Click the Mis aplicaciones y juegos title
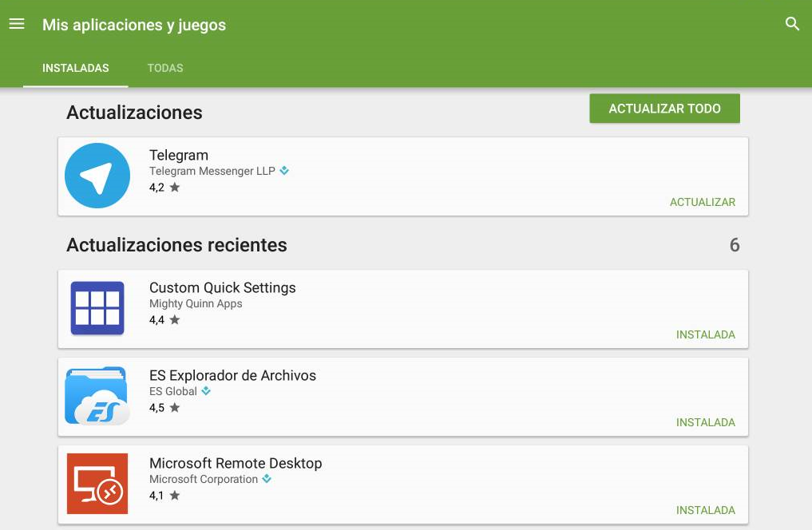Image resolution: width=812 pixels, height=530 pixels. coord(134,25)
